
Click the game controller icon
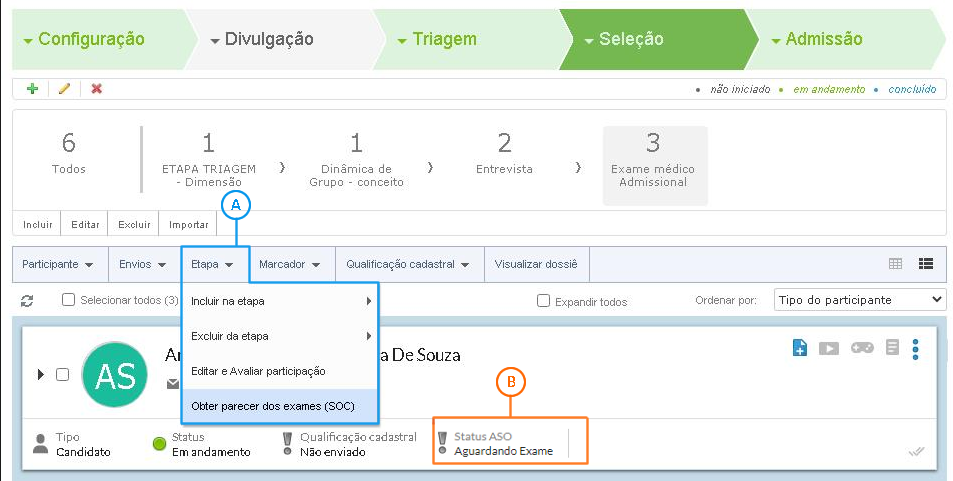862,348
